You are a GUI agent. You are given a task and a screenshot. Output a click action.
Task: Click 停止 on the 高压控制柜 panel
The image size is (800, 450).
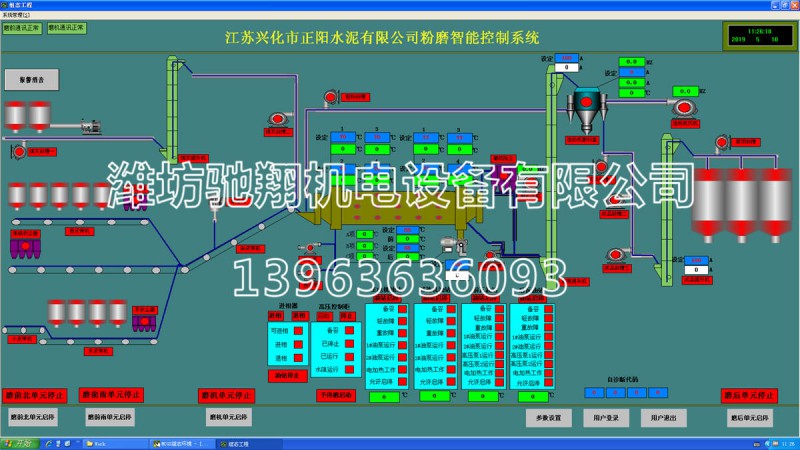pos(347,316)
